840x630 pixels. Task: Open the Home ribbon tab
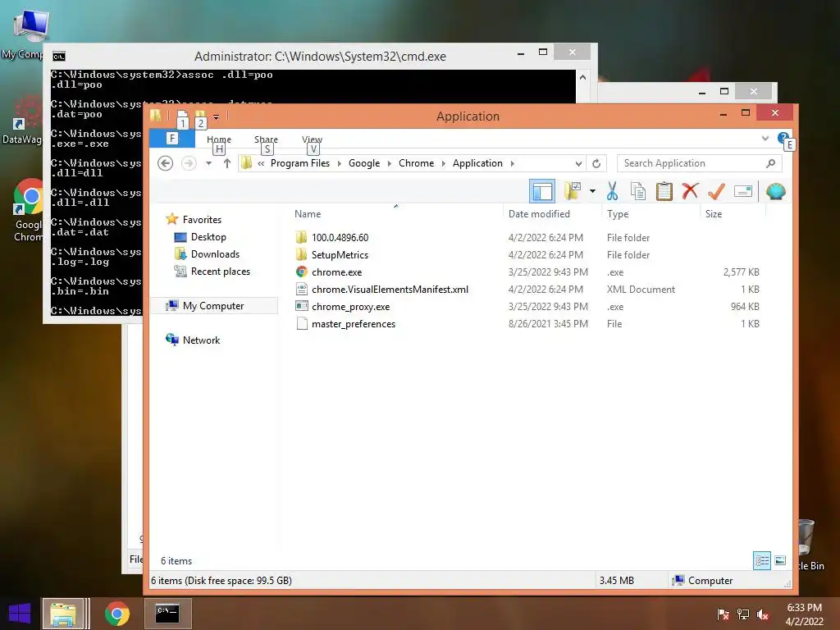tap(218, 139)
